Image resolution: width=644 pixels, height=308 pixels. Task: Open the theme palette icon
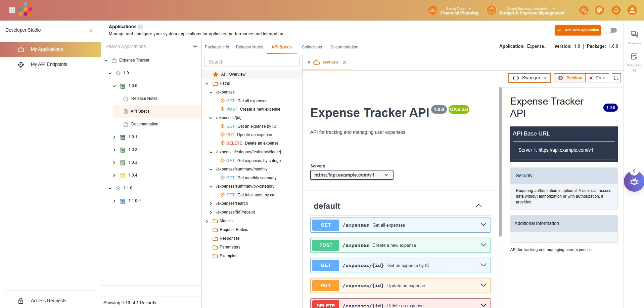[599, 10]
